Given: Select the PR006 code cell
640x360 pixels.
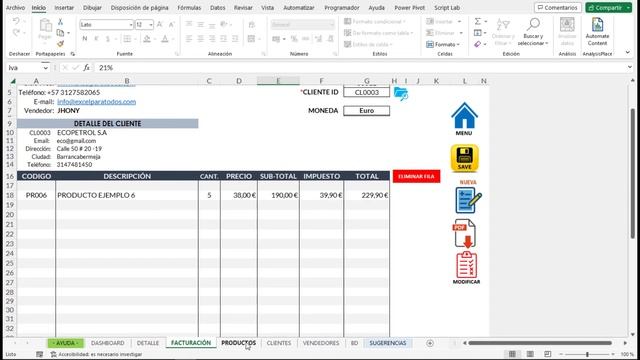Looking at the screenshot, I should 36,195.
